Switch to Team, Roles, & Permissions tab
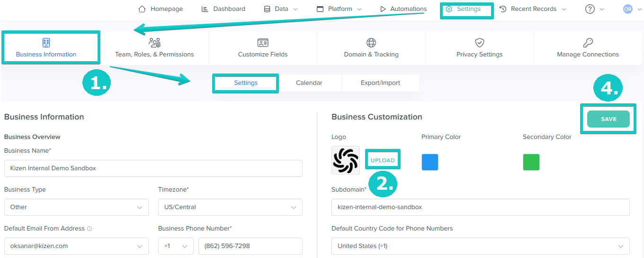 click(154, 47)
